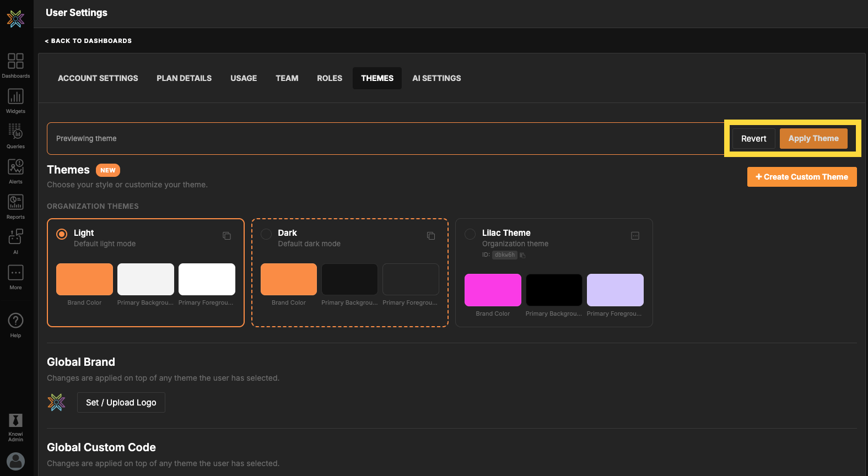Duplicate the Light theme via copy icon

[x=227, y=236]
